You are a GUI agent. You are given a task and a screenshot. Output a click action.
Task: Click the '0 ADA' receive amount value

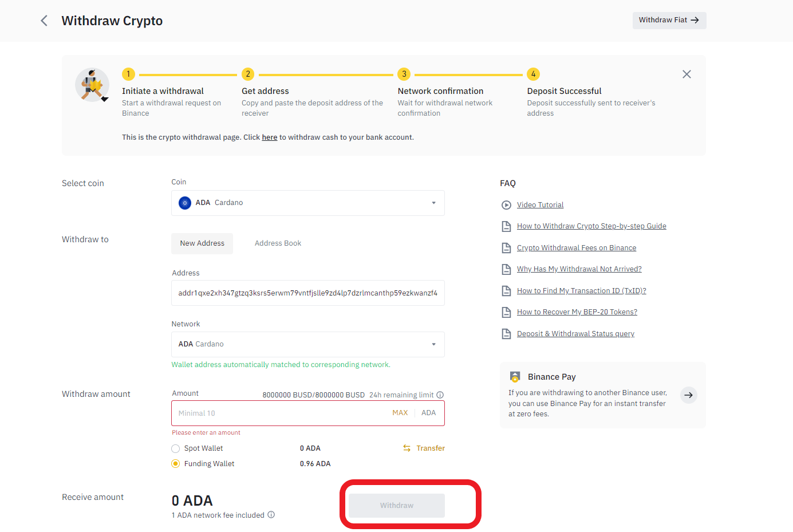coord(192,501)
